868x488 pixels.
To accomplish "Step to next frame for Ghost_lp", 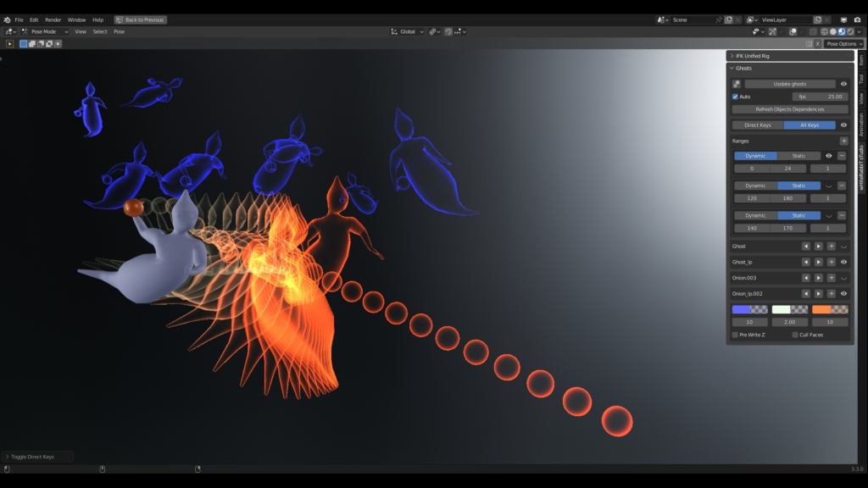I will click(x=818, y=262).
